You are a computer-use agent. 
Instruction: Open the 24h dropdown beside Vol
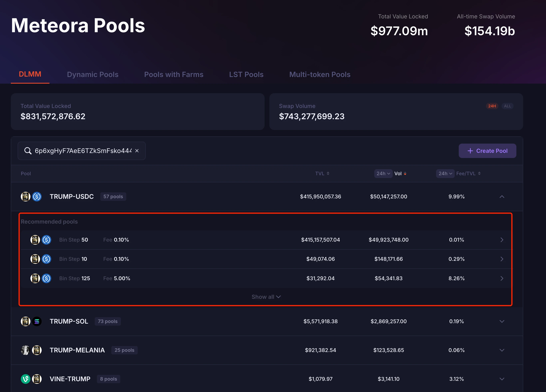pyautogui.click(x=383, y=173)
